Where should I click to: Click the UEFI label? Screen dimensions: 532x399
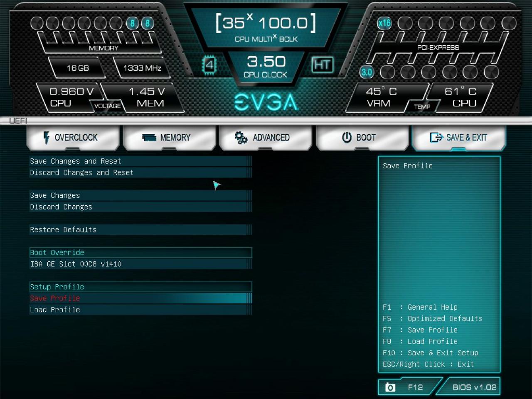click(18, 121)
